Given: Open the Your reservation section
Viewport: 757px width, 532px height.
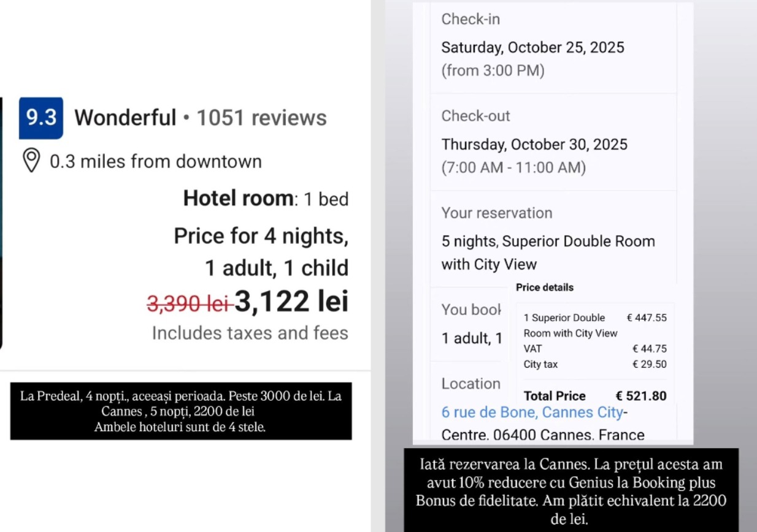Looking at the screenshot, I should [497, 213].
